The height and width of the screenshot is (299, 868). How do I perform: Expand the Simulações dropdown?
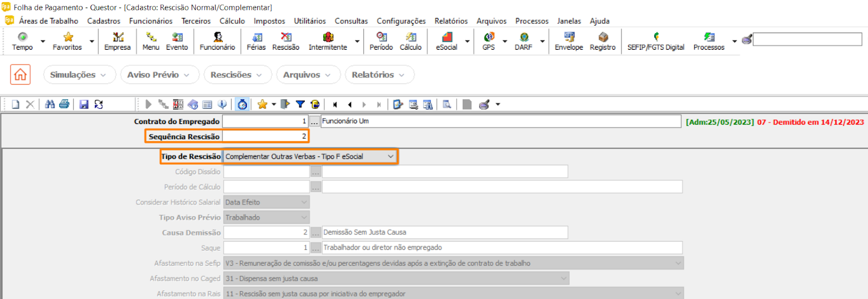pos(80,75)
